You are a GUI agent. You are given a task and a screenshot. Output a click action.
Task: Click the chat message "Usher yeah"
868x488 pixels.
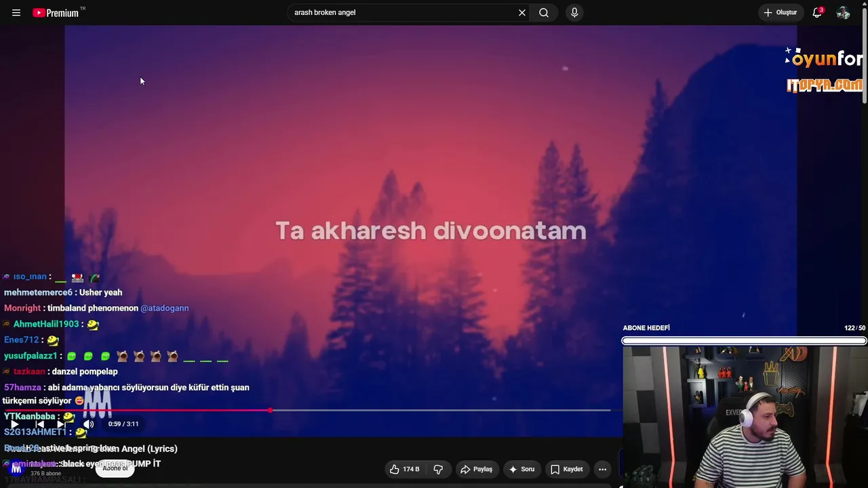[101, 293]
